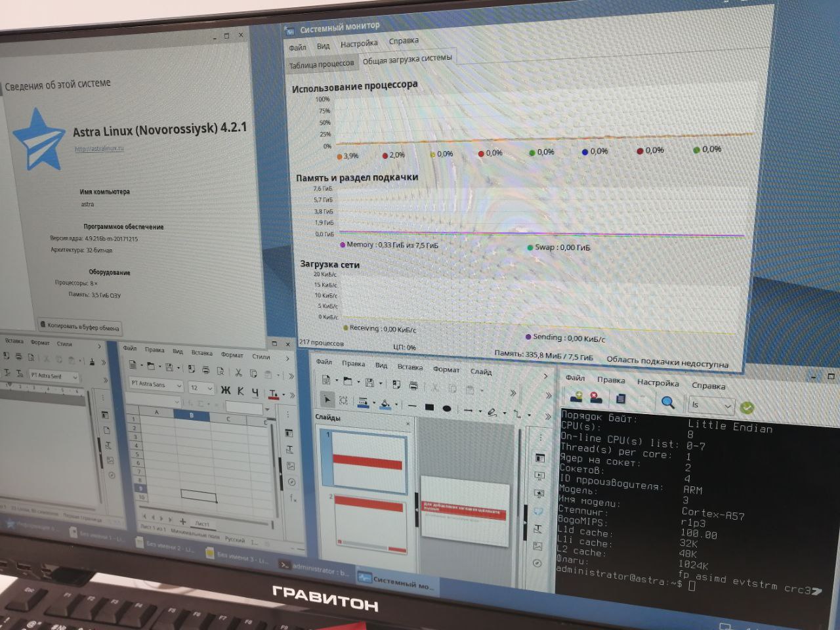Click the Clone Formatting brush in Writer toolbar
The image size is (840, 630).
click(x=92, y=362)
